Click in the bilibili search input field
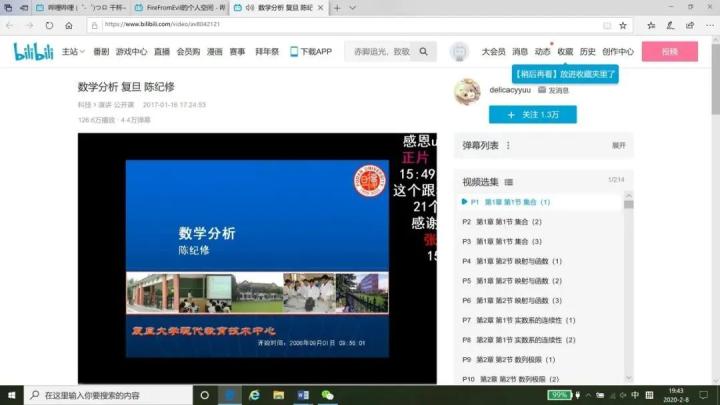 380,51
